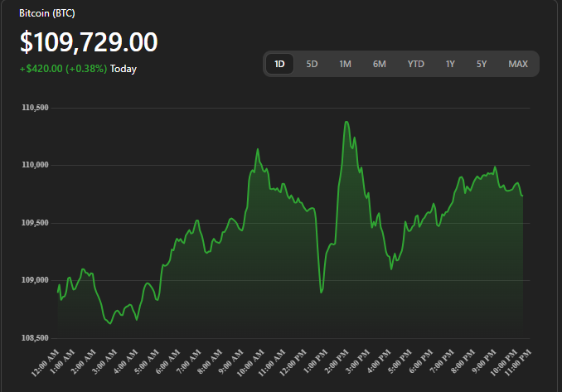Open the 5Y chart range
The image size is (562, 392).
click(482, 64)
